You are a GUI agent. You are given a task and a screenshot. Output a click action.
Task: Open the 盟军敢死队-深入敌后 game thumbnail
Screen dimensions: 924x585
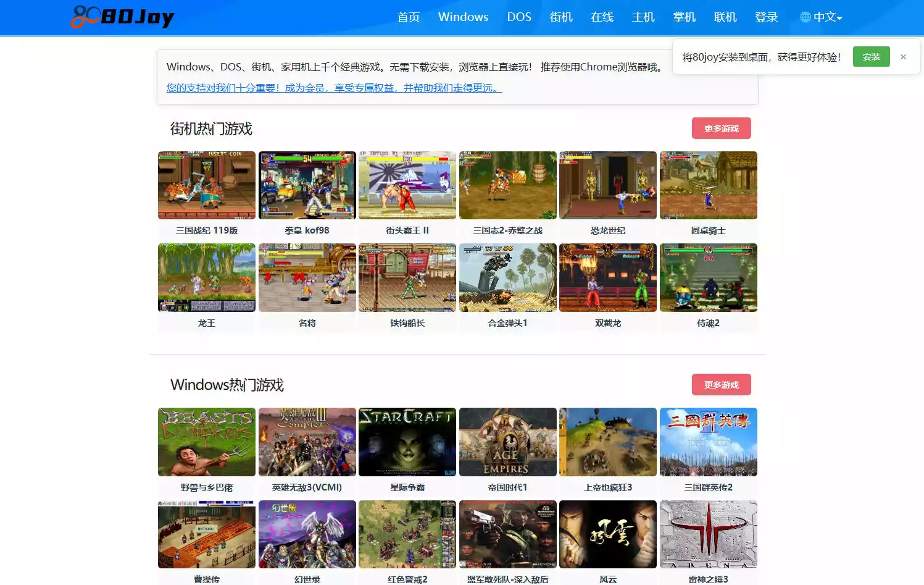[508, 534]
